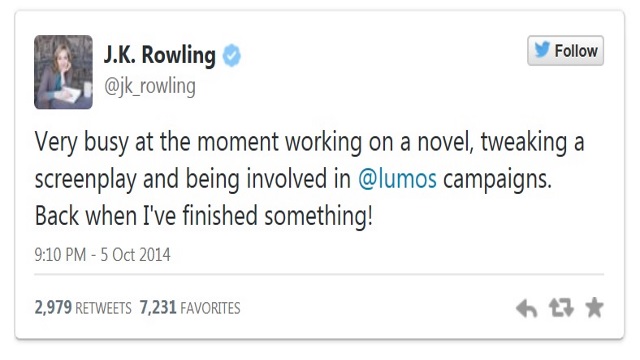The height and width of the screenshot is (360, 640).
Task: Follow J.K. Rowling with the Follow button
Action: [x=565, y=51]
